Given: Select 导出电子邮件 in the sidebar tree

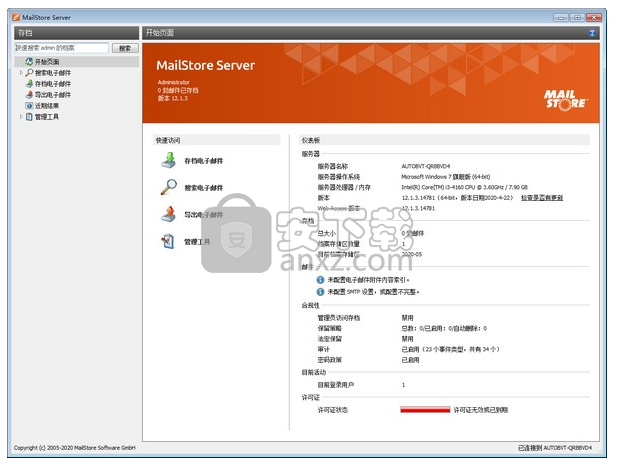Looking at the screenshot, I should tap(53, 95).
